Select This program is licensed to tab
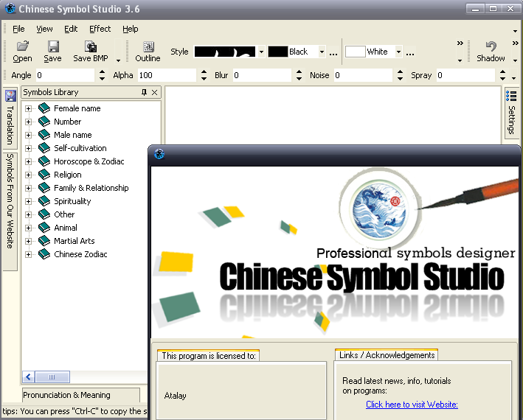Image resolution: width=523 pixels, height=420 pixels. click(x=209, y=356)
